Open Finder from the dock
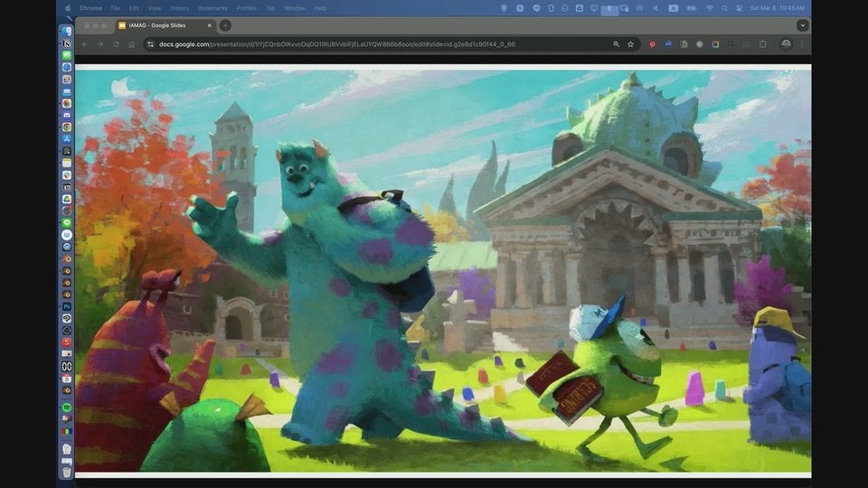The image size is (868, 488). click(66, 32)
